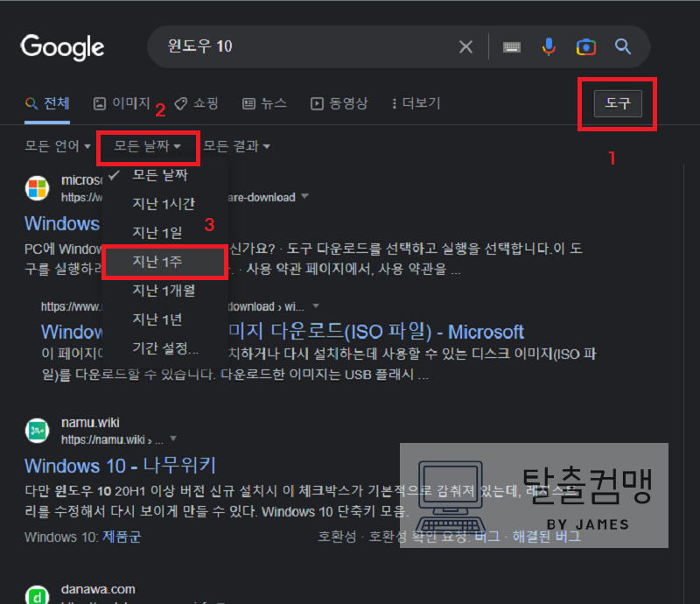This screenshot has width=700, height=604.
Task: Expand arrow next to download › wi... URL
Action: pyautogui.click(x=316, y=306)
